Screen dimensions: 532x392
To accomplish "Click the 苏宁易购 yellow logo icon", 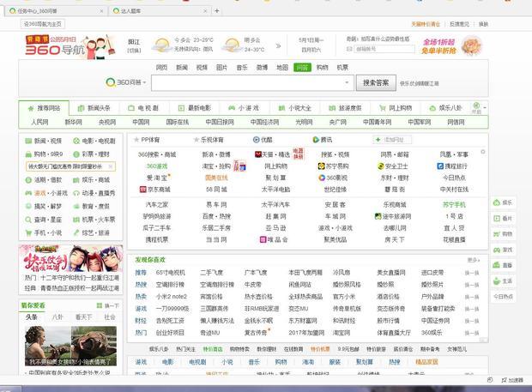I will pyautogui.click(x=321, y=166).
